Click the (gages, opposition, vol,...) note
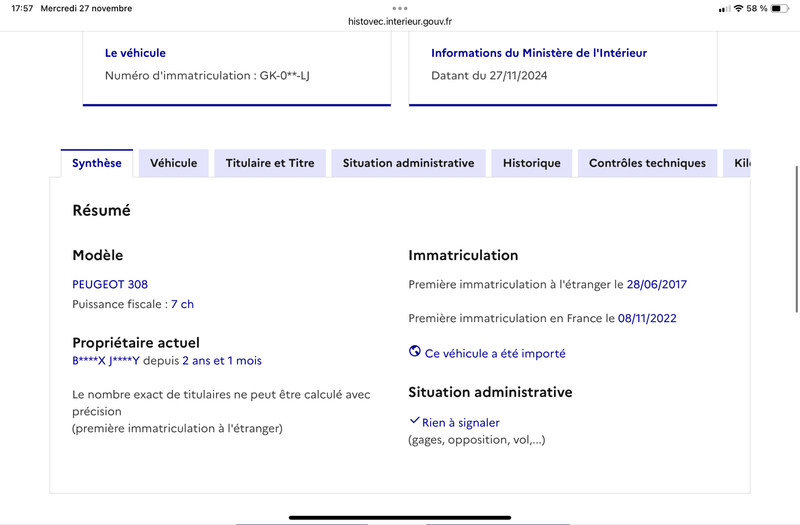 coord(477,440)
